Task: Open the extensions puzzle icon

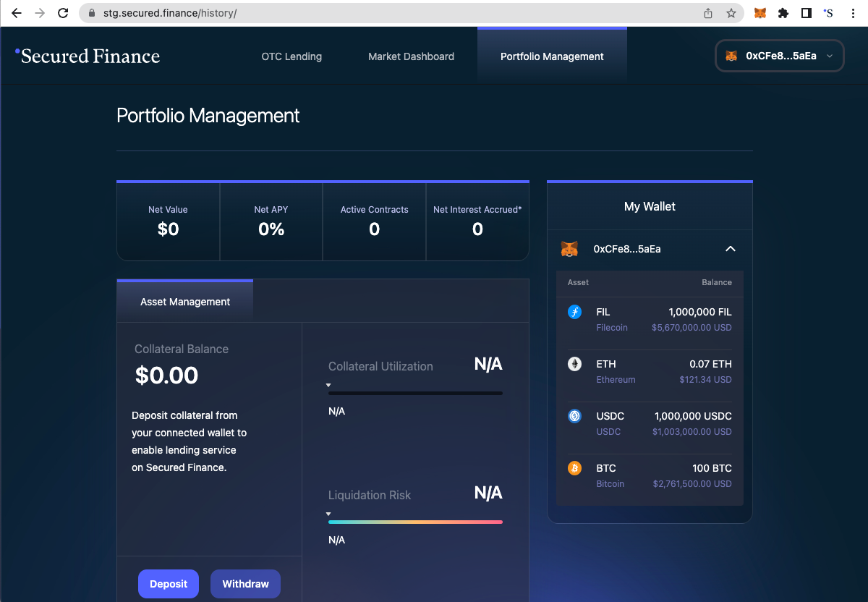Action: coord(783,13)
